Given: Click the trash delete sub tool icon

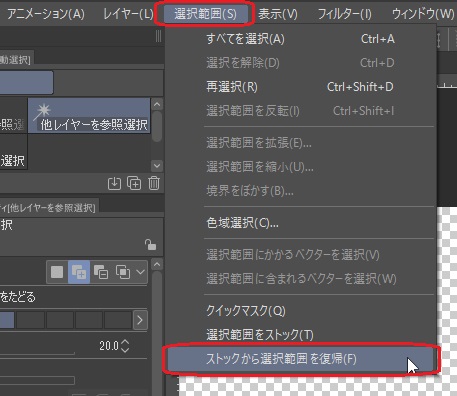Looking at the screenshot, I should 154,183.
